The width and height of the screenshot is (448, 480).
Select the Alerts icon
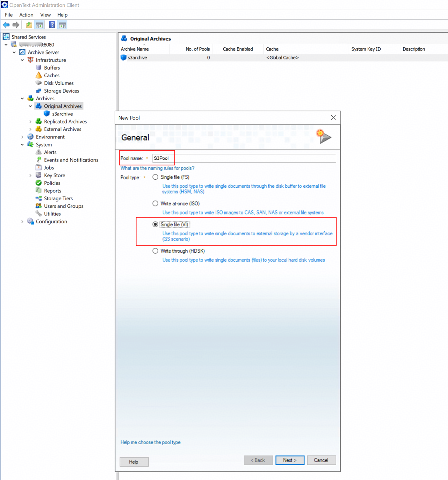coord(38,152)
